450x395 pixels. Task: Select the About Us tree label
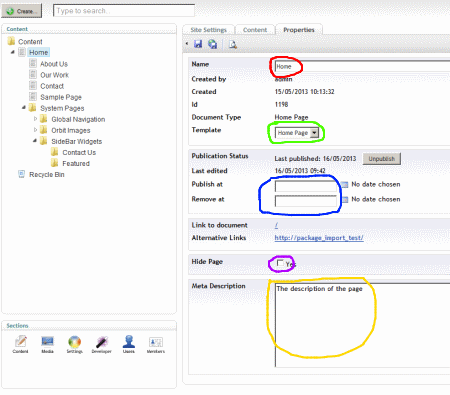pos(54,64)
